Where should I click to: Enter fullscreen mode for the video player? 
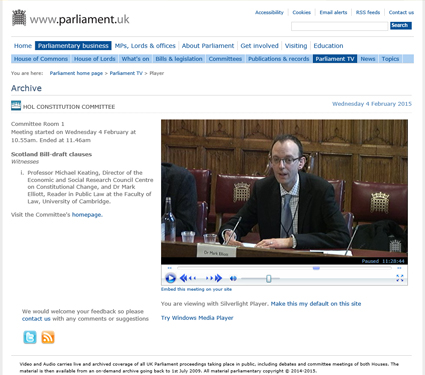coord(400,278)
